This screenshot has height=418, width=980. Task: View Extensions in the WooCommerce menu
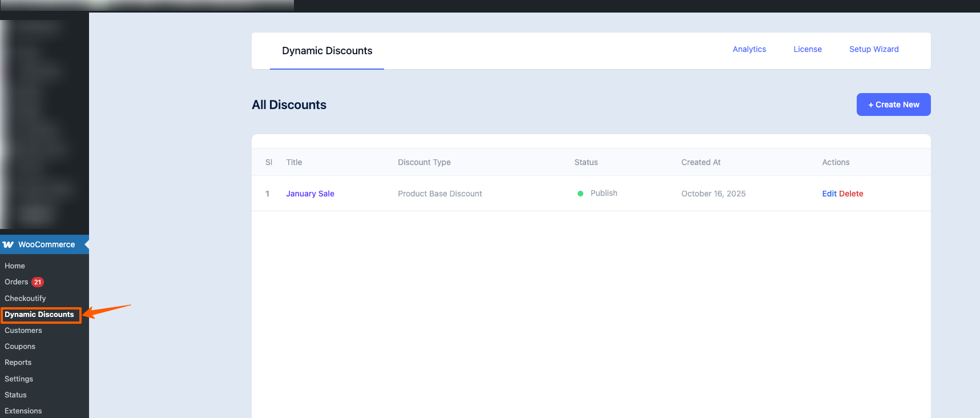pyautogui.click(x=23, y=411)
